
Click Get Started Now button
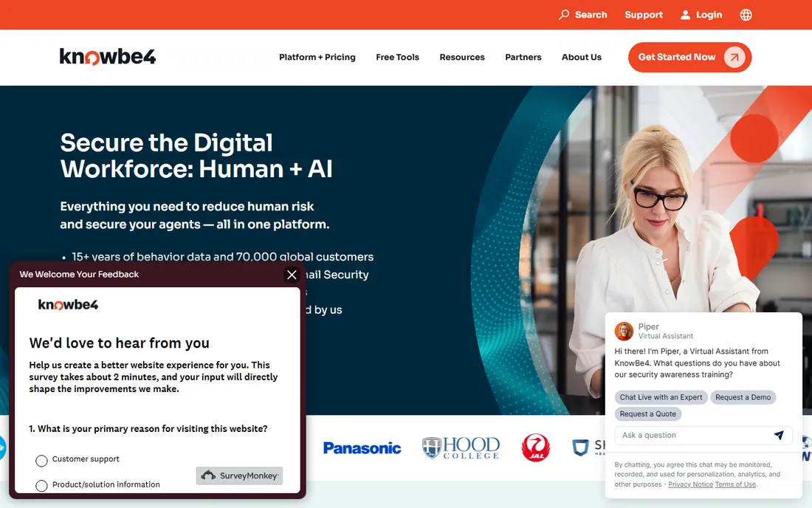689,57
